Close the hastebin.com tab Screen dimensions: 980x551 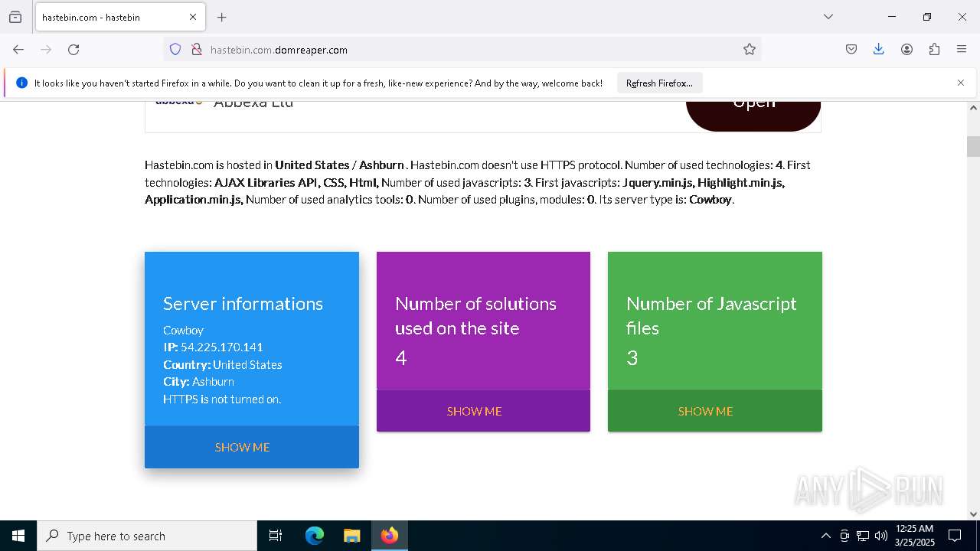tap(193, 17)
